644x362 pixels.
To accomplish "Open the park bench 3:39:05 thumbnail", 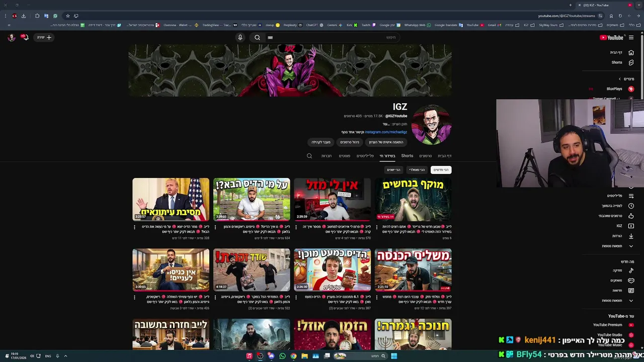I will 252,200.
